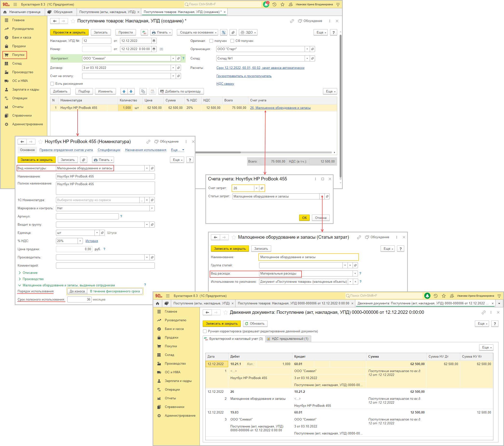Expand the 'Описание' section
Viewport: 504px width, 446px height.
coord(30,273)
